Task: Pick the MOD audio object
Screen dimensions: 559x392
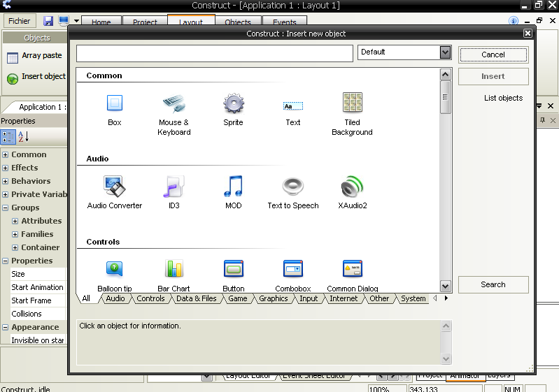Action: point(234,186)
